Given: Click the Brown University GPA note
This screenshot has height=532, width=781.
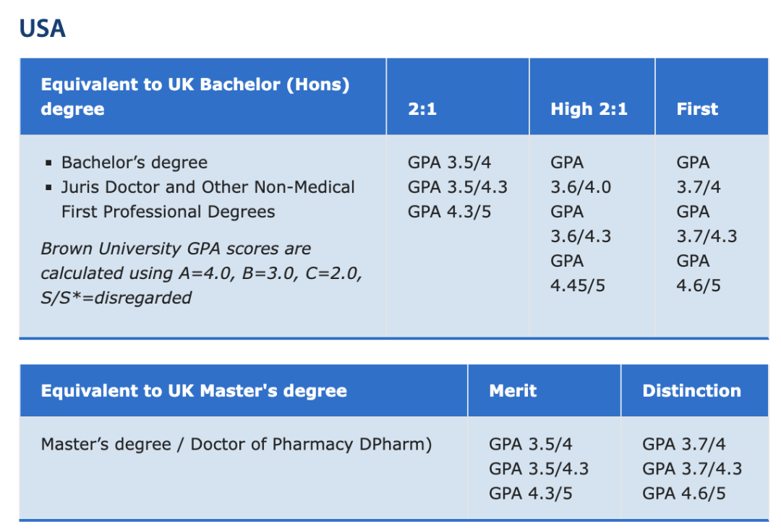Looking at the screenshot, I should (201, 273).
